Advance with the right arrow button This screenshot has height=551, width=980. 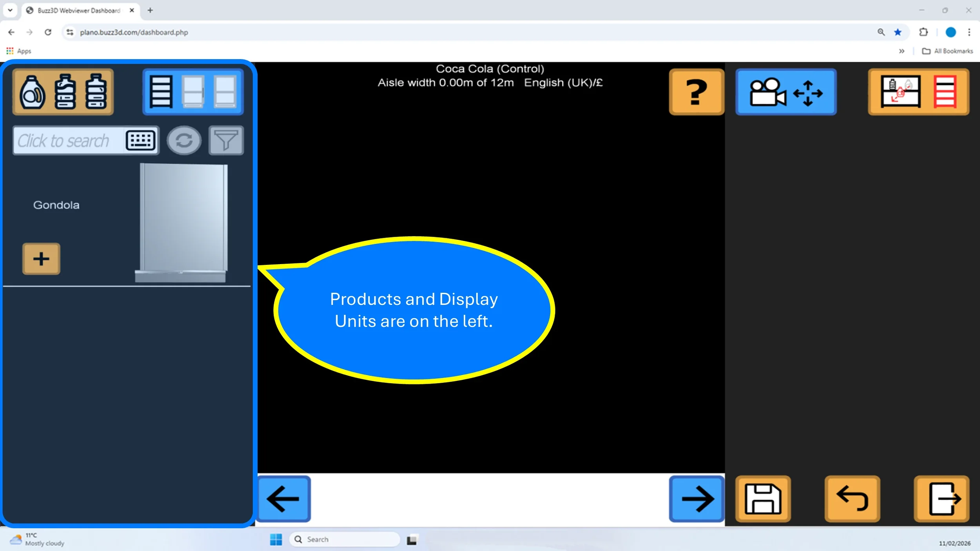click(x=696, y=498)
